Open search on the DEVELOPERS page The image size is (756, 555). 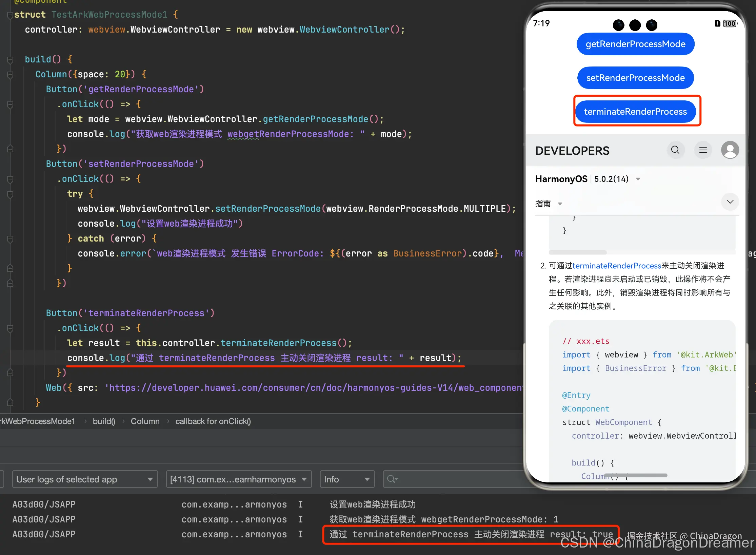tap(675, 150)
